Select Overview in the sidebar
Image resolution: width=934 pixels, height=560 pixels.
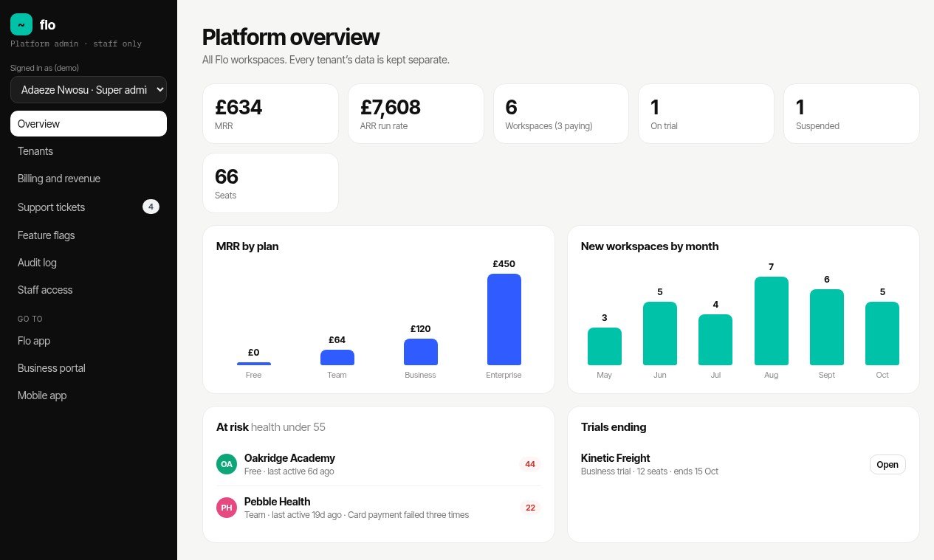pyautogui.click(x=89, y=124)
